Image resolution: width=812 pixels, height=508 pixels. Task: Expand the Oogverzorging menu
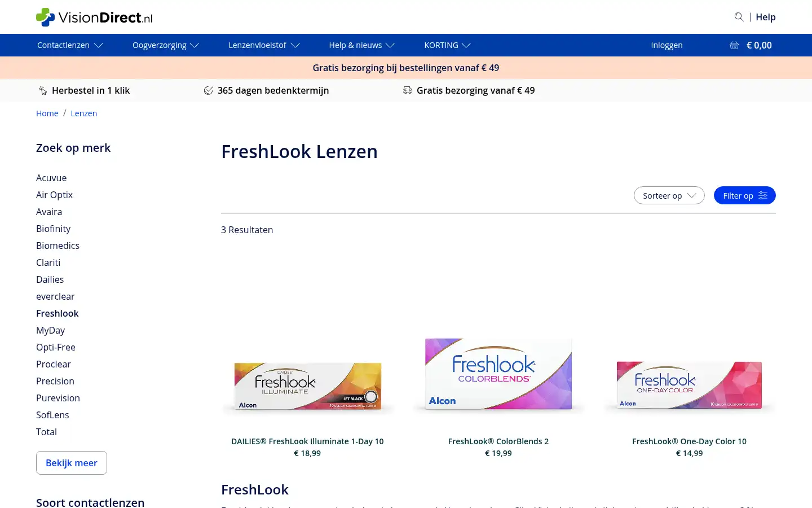(166, 45)
